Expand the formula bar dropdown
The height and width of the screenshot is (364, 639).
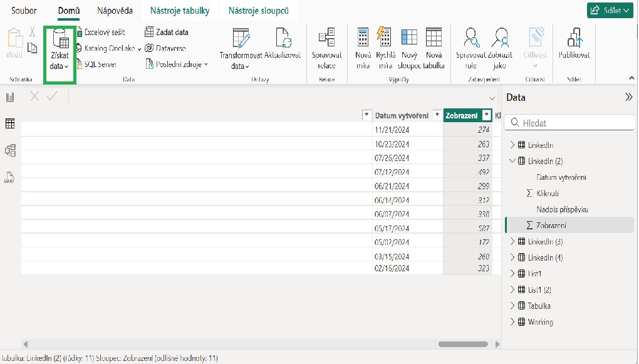click(x=492, y=98)
